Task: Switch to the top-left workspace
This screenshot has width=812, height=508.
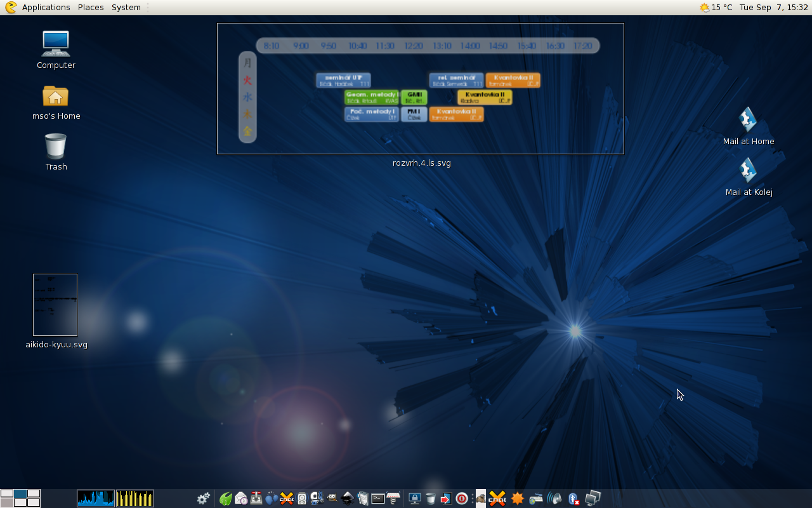Action: pos(7,493)
